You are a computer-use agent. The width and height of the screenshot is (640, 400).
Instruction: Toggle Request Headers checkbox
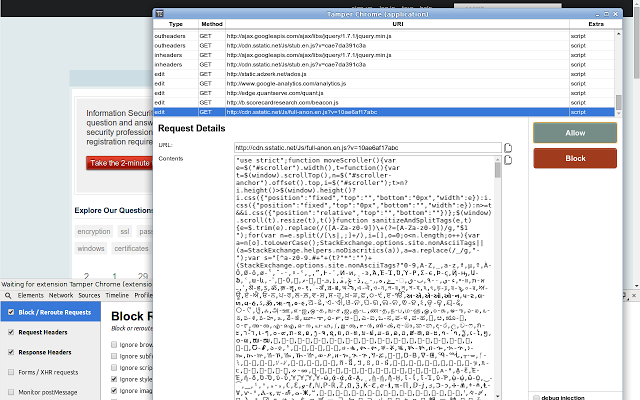[x=11, y=332]
